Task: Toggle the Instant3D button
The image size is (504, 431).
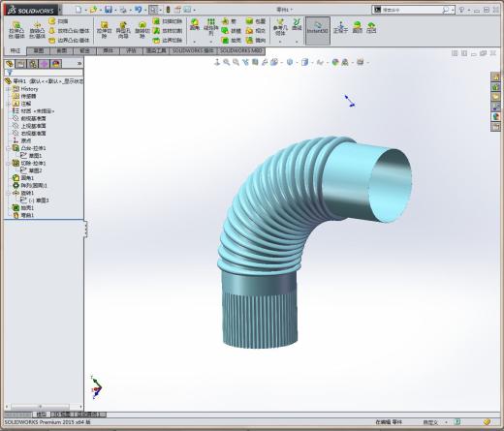Action: pyautogui.click(x=318, y=30)
